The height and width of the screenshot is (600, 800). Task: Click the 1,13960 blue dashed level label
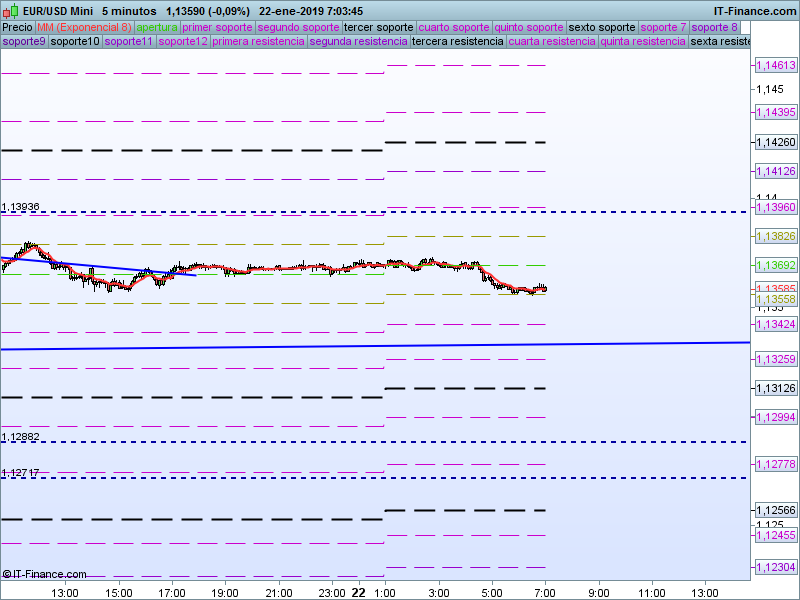point(775,207)
